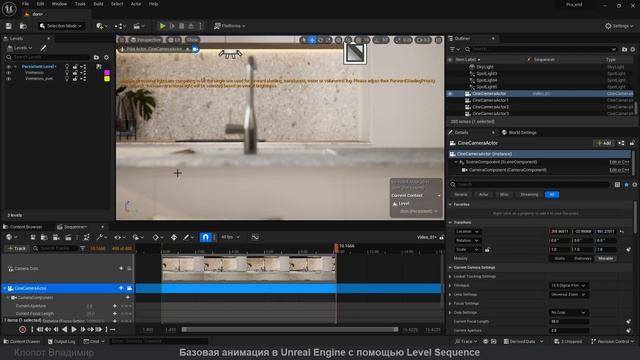640x360 pixels.
Task: Open the Sequencer 60 fps dropdown
Action: [230, 237]
